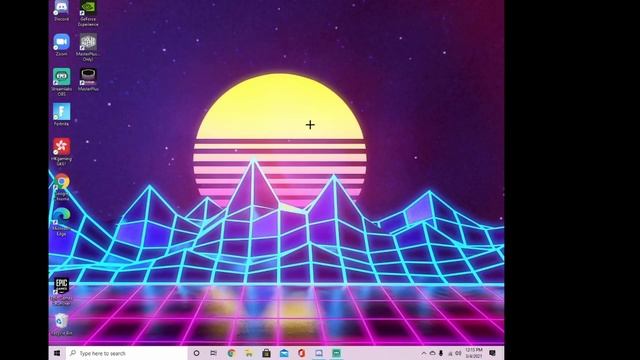The image size is (640, 360).
Task: Switch to the laptop-shaped taskbar app
Action: coord(319,353)
